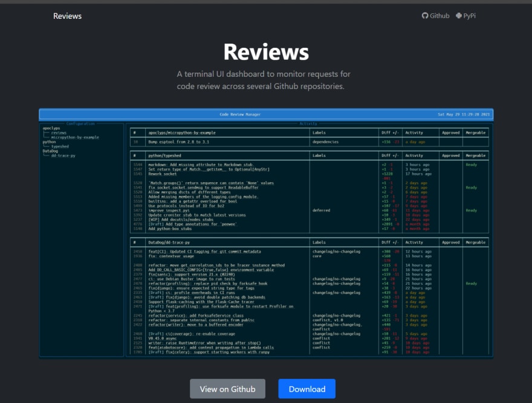This screenshot has height=403, width=532.
Task: Click the View on Github button
Action: tap(228, 388)
